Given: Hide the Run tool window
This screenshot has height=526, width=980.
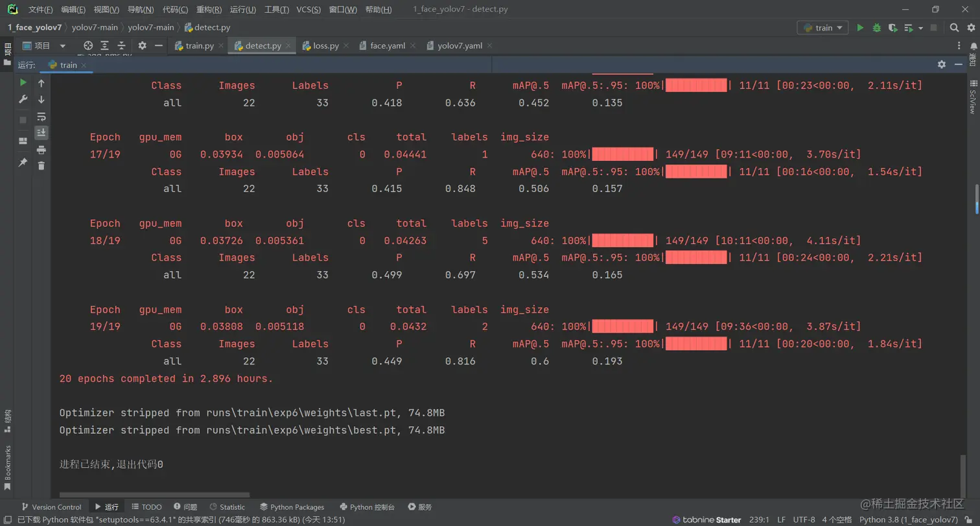Looking at the screenshot, I should (x=959, y=64).
